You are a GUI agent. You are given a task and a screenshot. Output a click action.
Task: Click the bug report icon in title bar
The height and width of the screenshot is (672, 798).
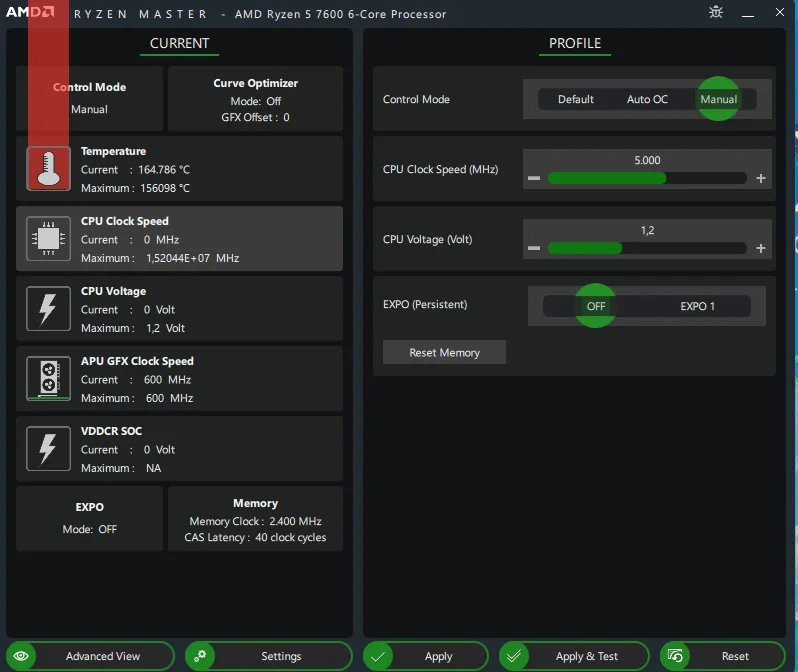pyautogui.click(x=716, y=12)
